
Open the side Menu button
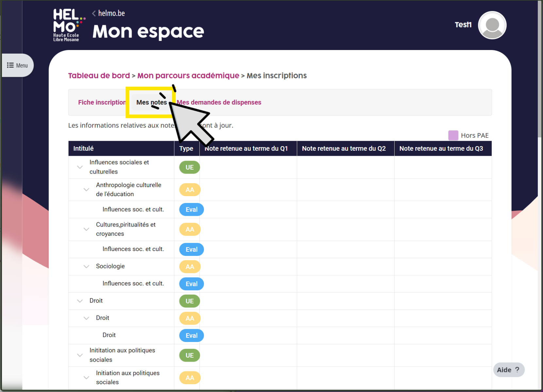coord(18,65)
